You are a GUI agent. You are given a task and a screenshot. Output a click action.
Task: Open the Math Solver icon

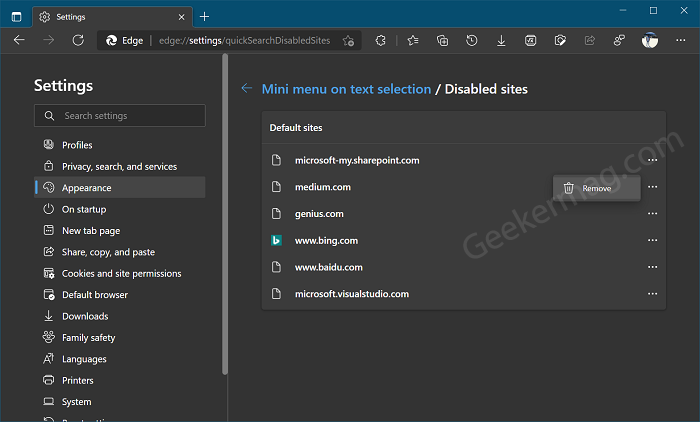pyautogui.click(x=530, y=41)
